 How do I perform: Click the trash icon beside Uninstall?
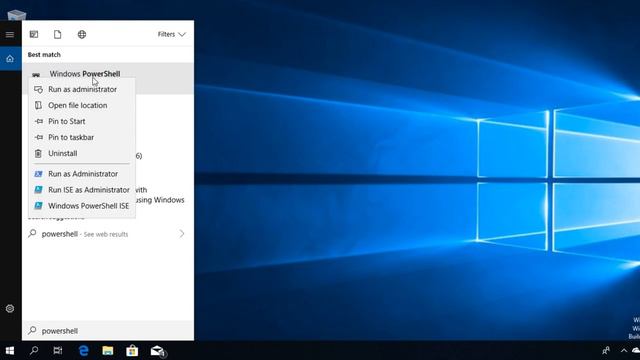tap(38, 153)
